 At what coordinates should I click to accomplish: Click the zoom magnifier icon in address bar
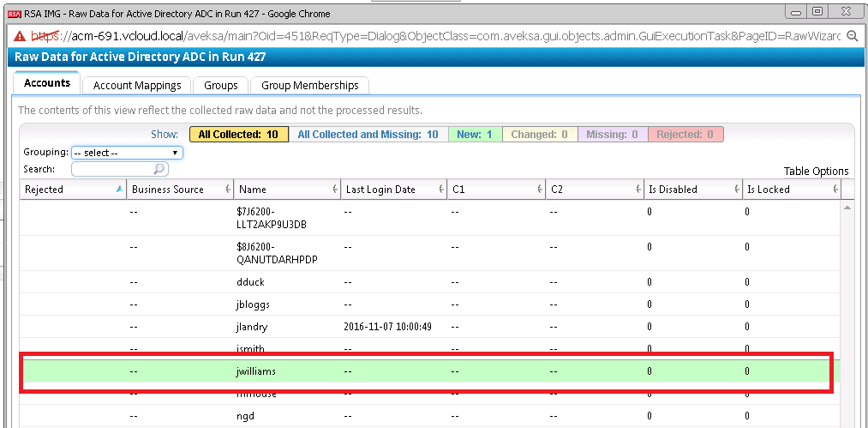(x=853, y=36)
